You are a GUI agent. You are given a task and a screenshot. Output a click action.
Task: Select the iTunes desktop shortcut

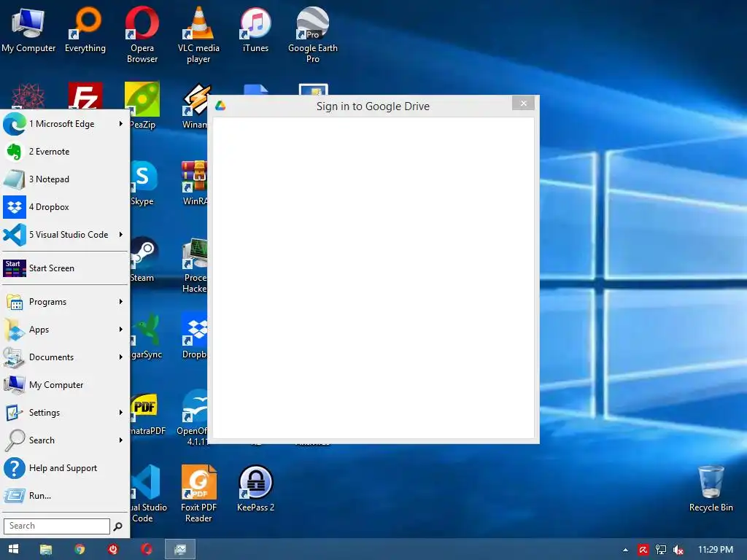(x=255, y=29)
